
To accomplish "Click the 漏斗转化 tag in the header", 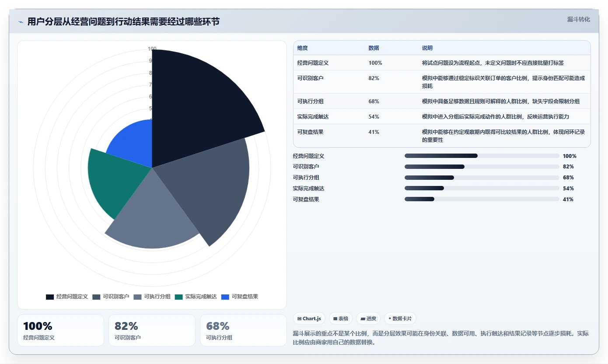I will click(x=578, y=19).
